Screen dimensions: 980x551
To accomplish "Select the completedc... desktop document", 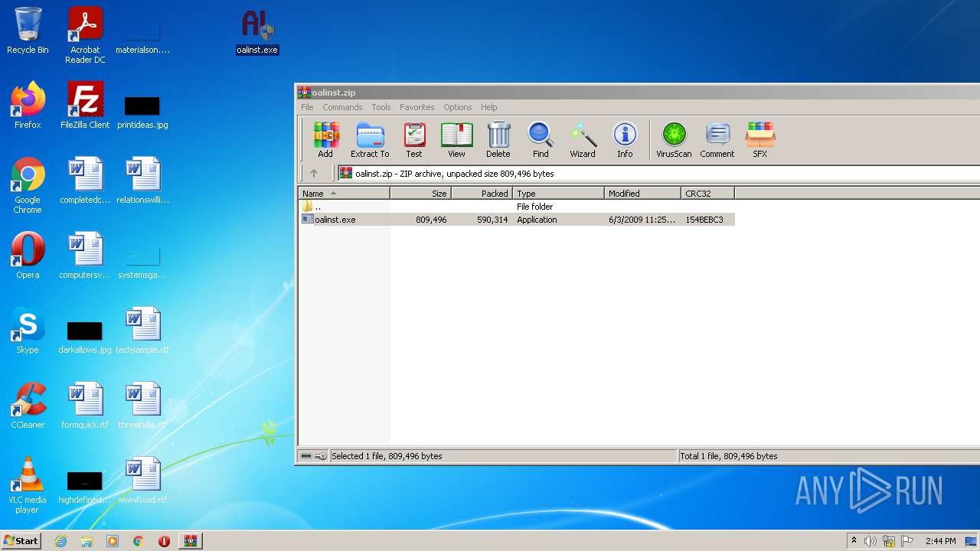I will 85,181.
